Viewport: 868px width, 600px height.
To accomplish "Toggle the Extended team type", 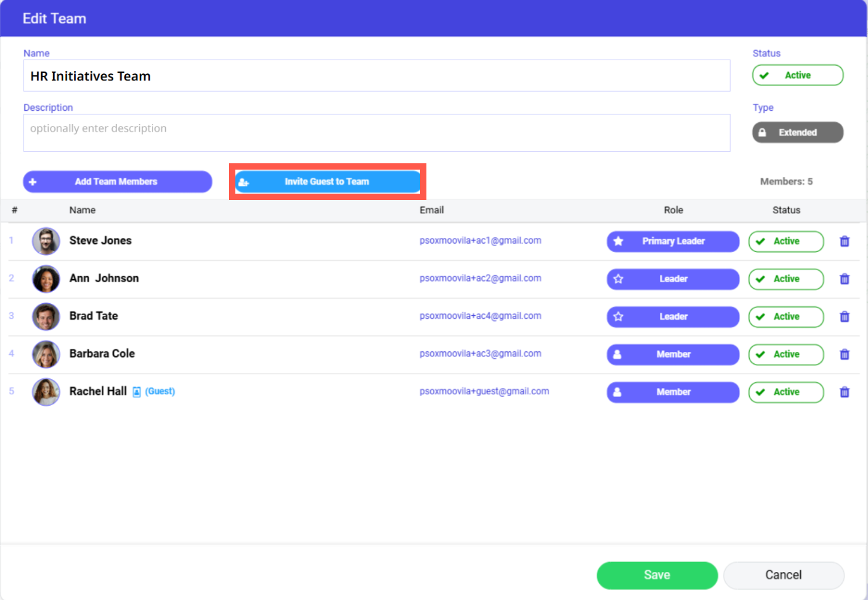I will (x=798, y=132).
